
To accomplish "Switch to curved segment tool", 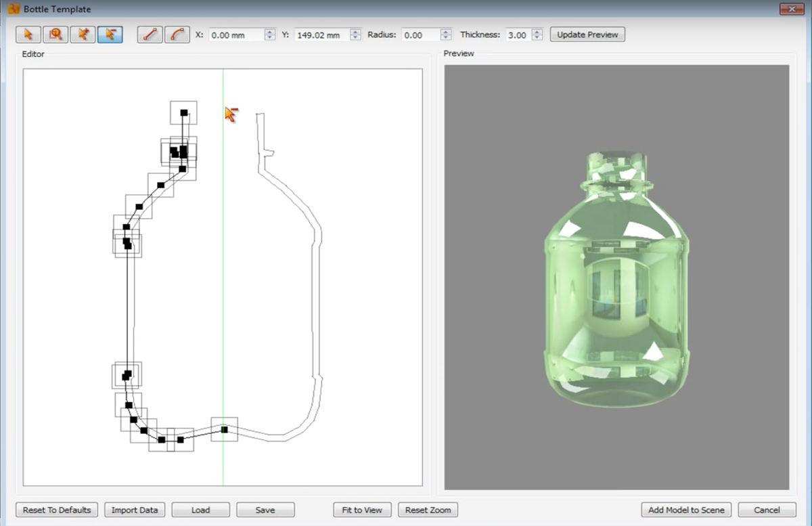I will point(177,35).
